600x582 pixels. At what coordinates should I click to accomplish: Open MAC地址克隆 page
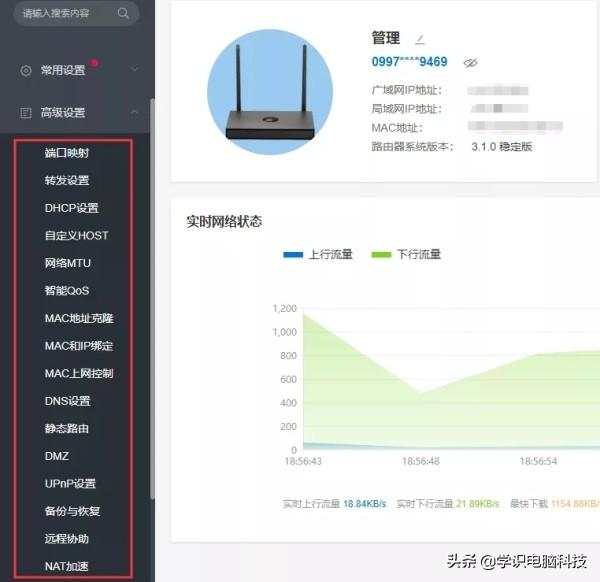coord(79,318)
